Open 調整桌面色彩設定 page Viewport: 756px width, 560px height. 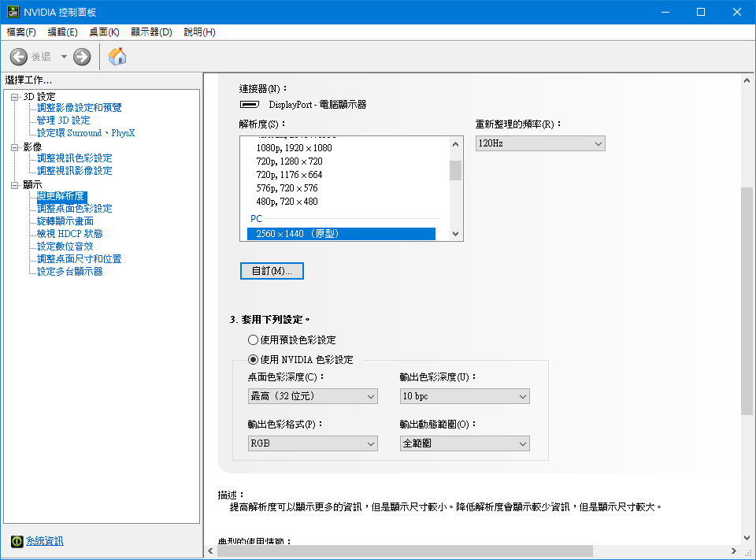[75, 209]
